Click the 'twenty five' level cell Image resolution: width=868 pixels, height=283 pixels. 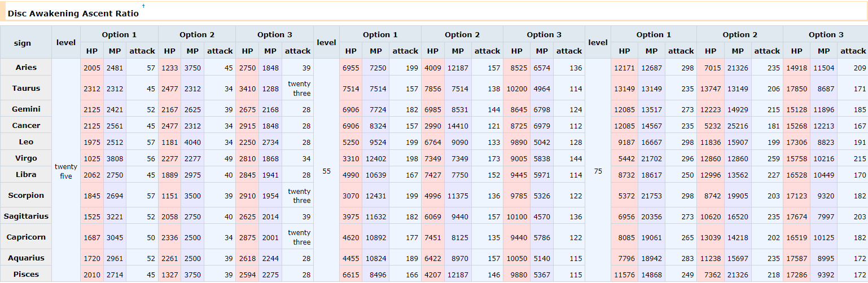point(66,171)
